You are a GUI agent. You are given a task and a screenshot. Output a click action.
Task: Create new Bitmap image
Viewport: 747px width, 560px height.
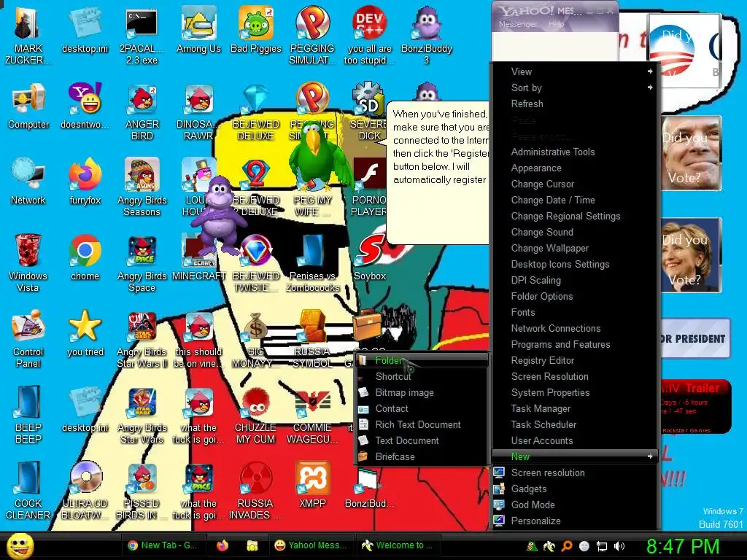point(422,392)
